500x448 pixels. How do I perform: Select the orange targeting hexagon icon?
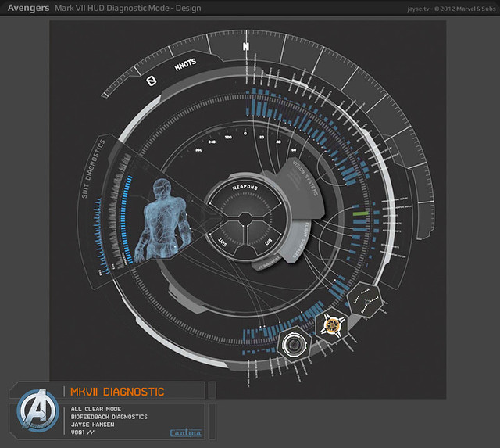[x=330, y=323]
